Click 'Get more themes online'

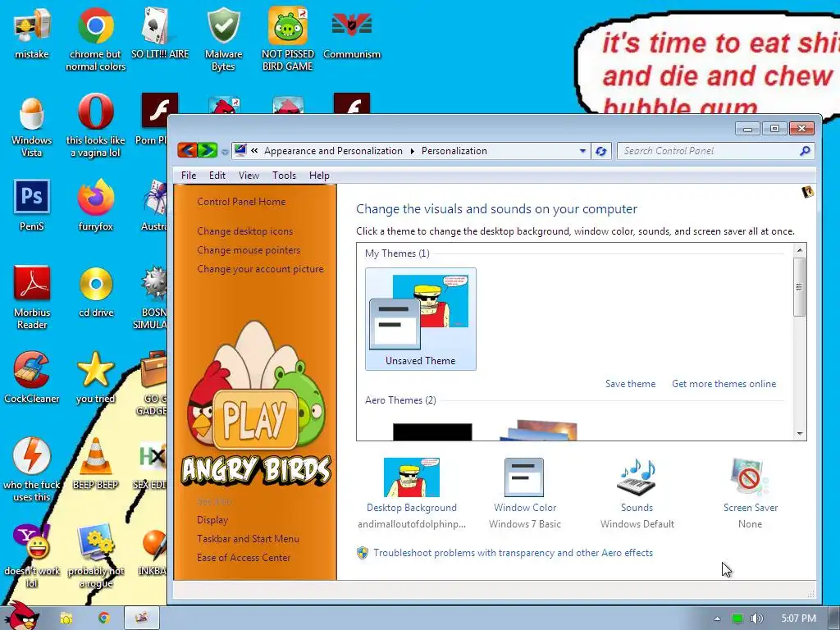(x=724, y=384)
